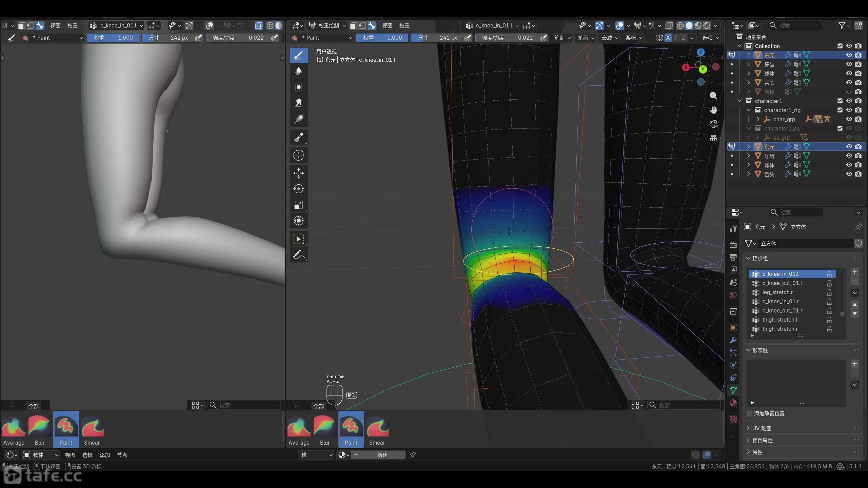
Task: Pick the Gradient weight tool
Action: click(299, 119)
